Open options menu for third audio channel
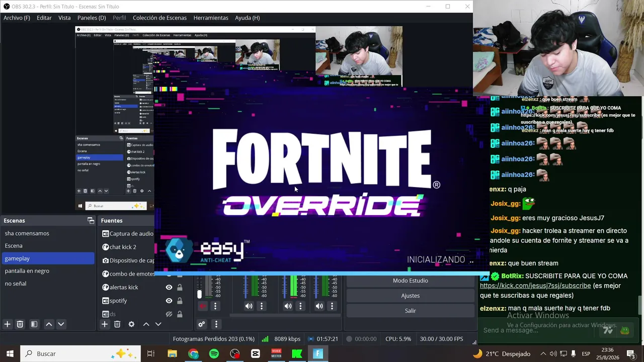 click(300, 306)
